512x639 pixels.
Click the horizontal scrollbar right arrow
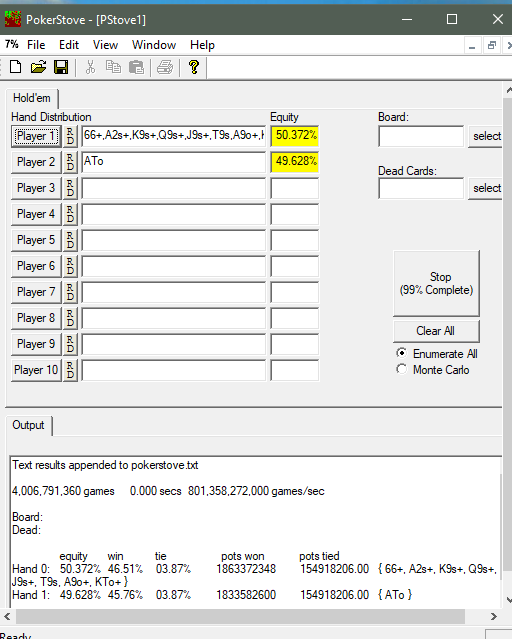pyautogui.click(x=493, y=616)
